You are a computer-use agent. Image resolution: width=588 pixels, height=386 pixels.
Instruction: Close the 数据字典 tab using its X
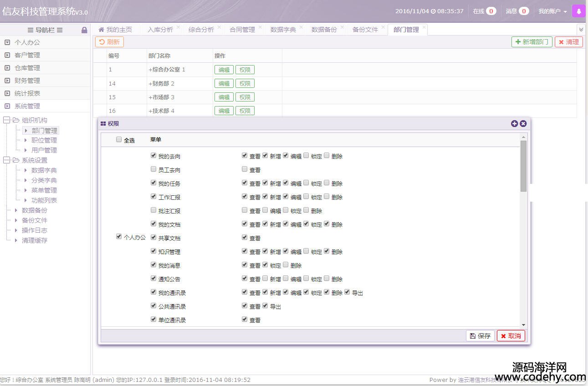click(301, 27)
